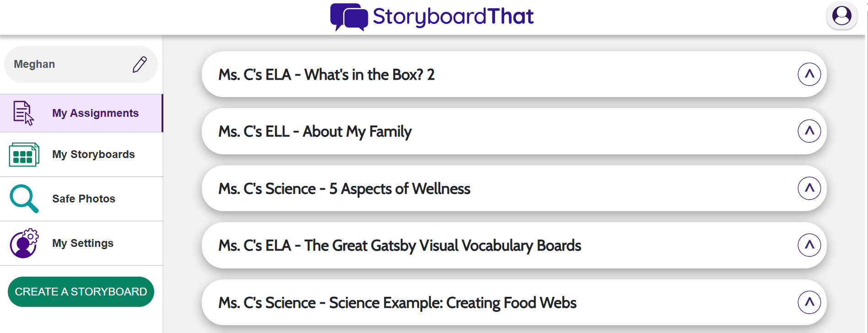Select the My Assignments menu item

[95, 113]
